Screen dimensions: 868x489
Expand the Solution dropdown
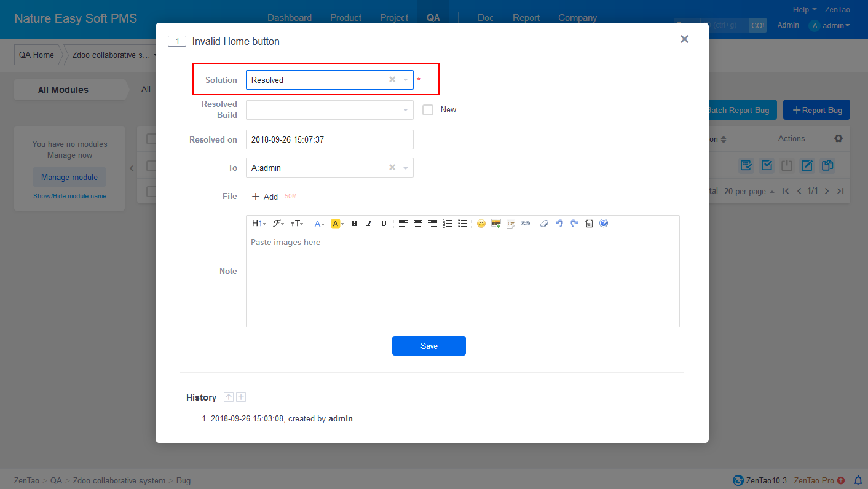click(x=406, y=80)
